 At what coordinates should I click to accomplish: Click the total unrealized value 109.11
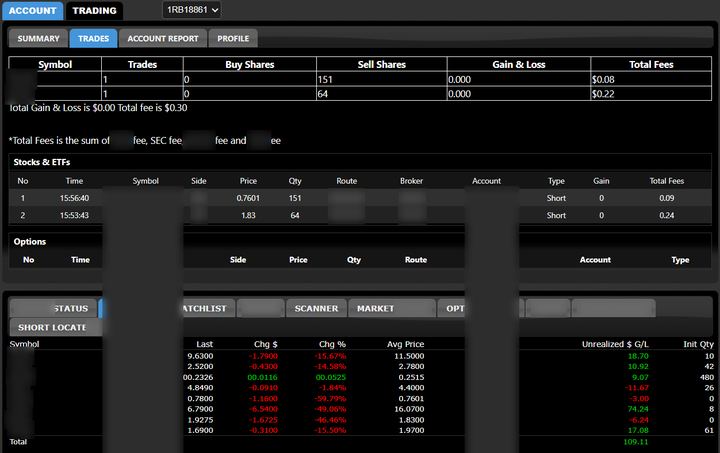(x=636, y=442)
